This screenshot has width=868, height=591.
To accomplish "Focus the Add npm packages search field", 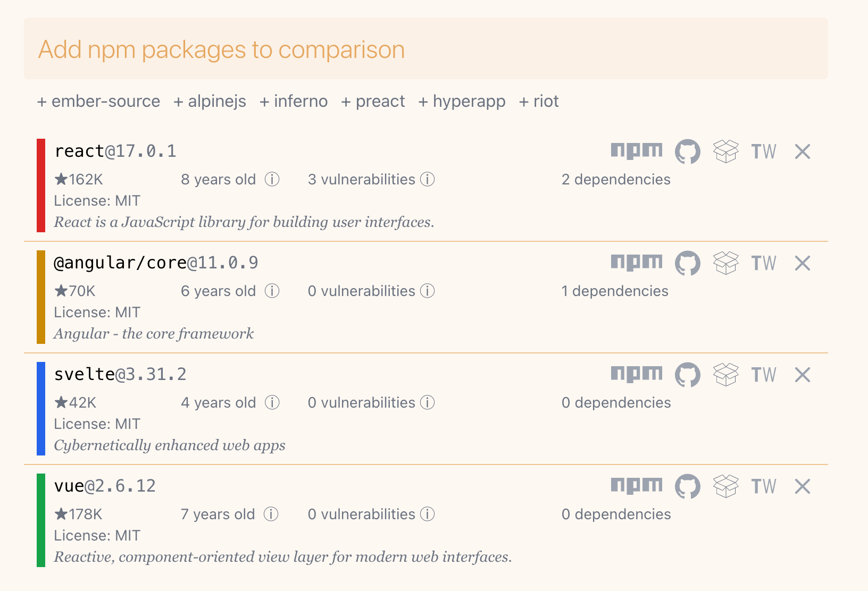I will pos(425,49).
